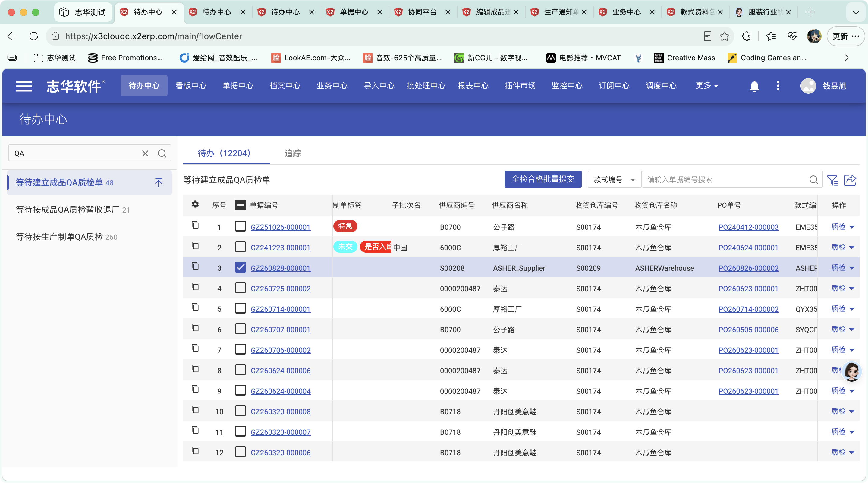868x483 pixels.
Task: Open the three-dot options menu in header
Action: 778,86
